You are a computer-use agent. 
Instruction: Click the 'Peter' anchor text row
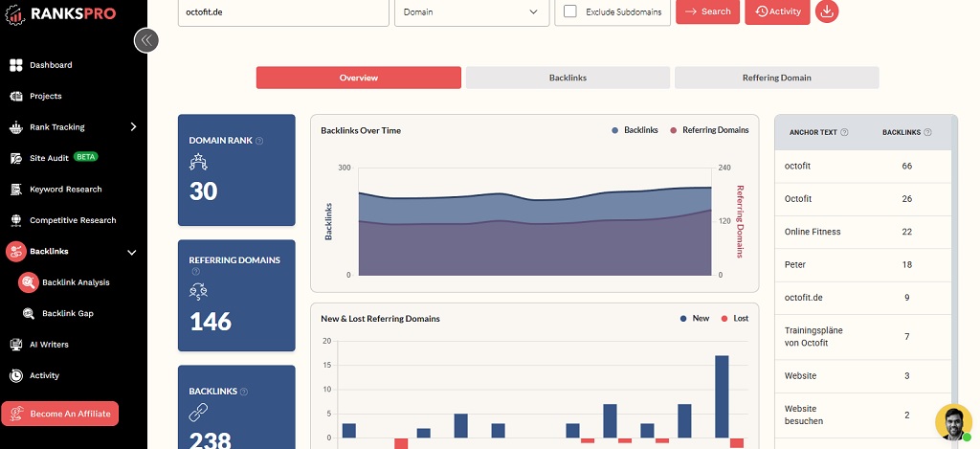pos(862,265)
